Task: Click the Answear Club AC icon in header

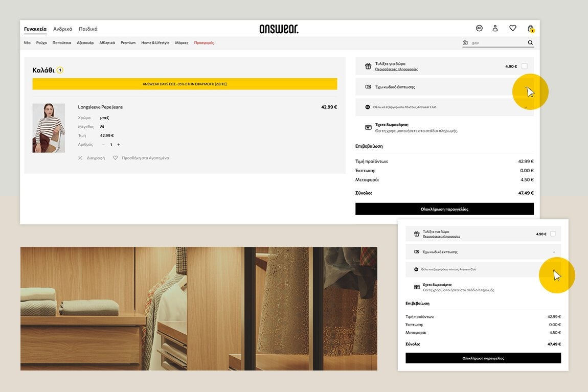Action: pos(479,28)
